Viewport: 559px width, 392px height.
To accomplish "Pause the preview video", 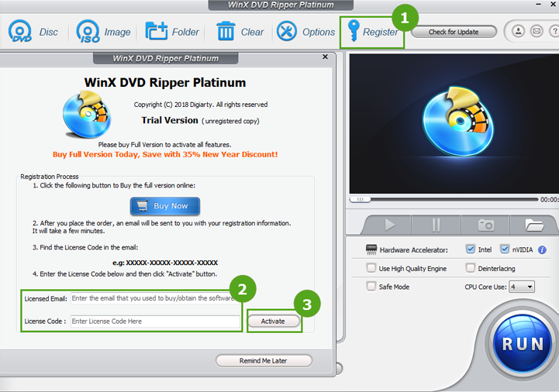I will [436, 225].
